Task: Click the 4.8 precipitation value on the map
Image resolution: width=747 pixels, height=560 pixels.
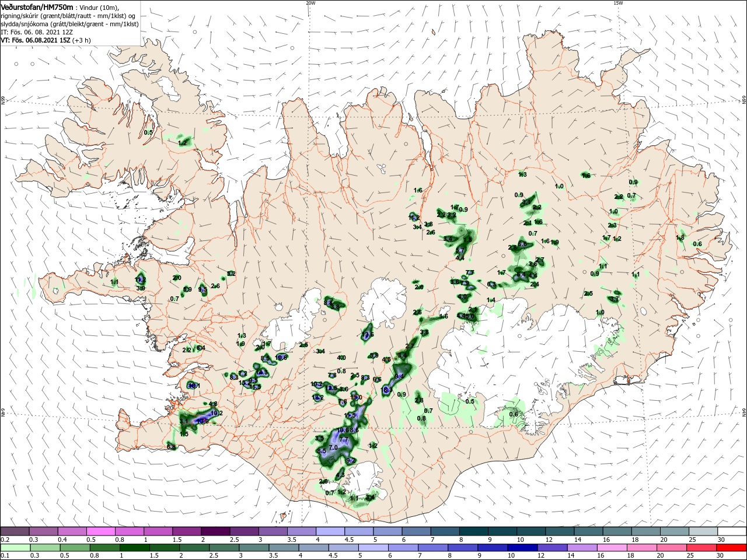Action: [213, 404]
